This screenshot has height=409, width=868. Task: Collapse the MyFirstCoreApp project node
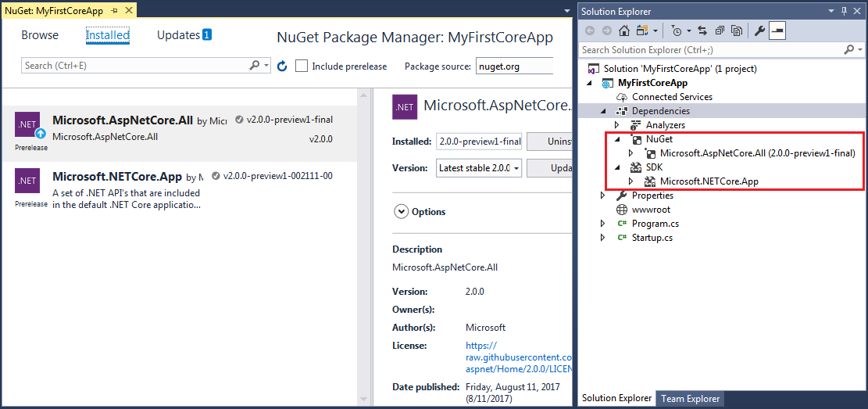click(589, 83)
